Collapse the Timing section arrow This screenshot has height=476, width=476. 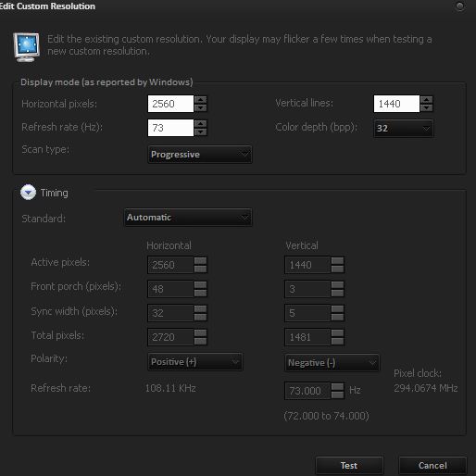click(28, 193)
